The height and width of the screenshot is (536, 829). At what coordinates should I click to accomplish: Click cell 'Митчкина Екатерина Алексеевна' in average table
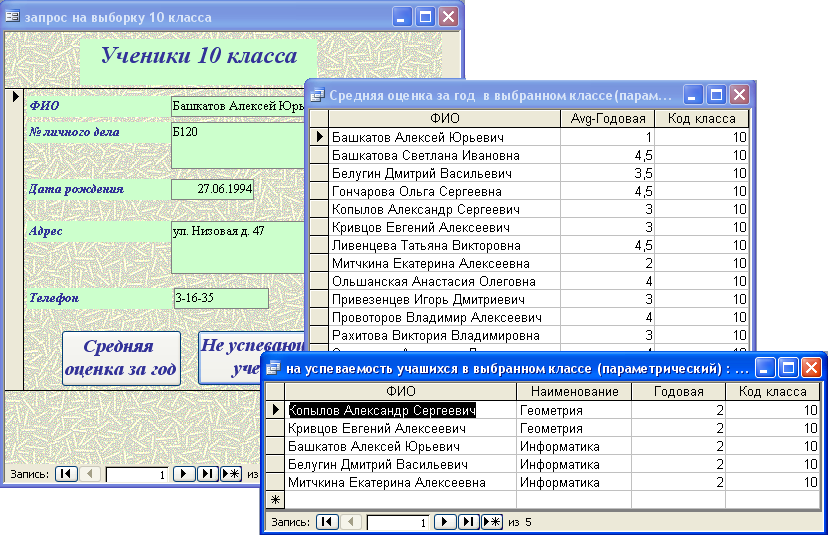point(444,263)
